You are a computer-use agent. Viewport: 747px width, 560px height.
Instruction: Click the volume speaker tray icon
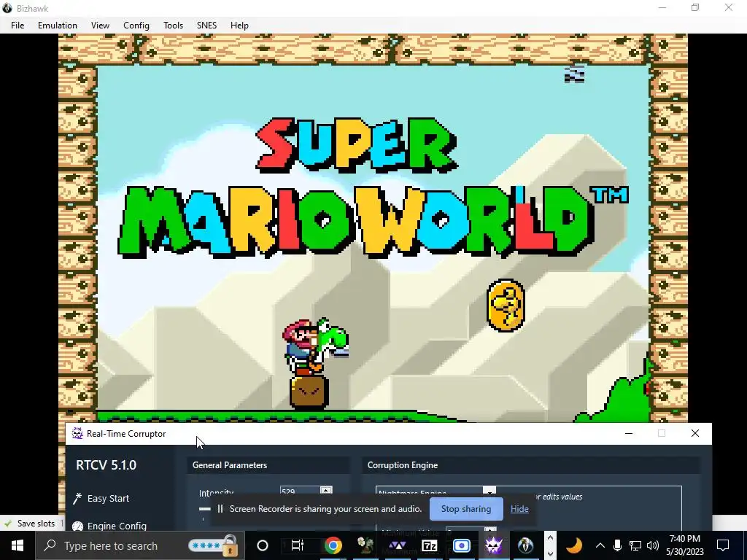pos(653,545)
